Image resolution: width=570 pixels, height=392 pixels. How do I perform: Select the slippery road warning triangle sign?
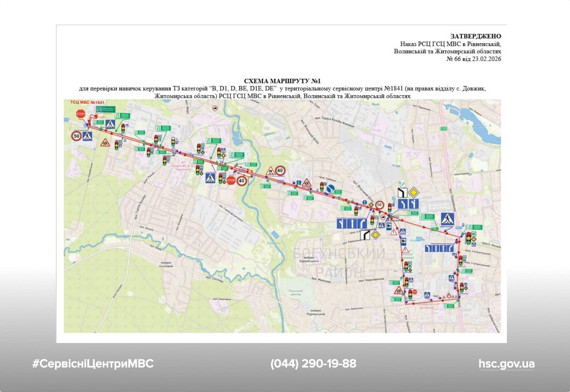[x=270, y=171]
